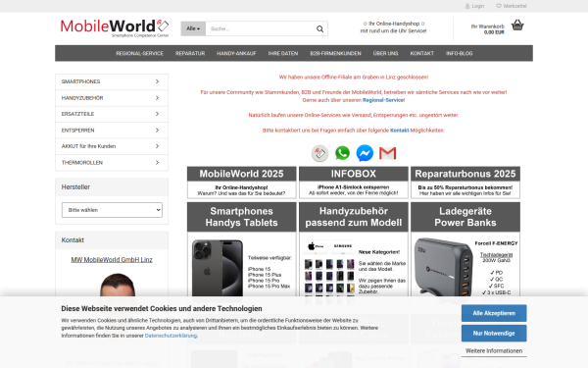Expand SMARTPHONES category chevron
Viewport: 588px width, 368px height.
click(157, 81)
